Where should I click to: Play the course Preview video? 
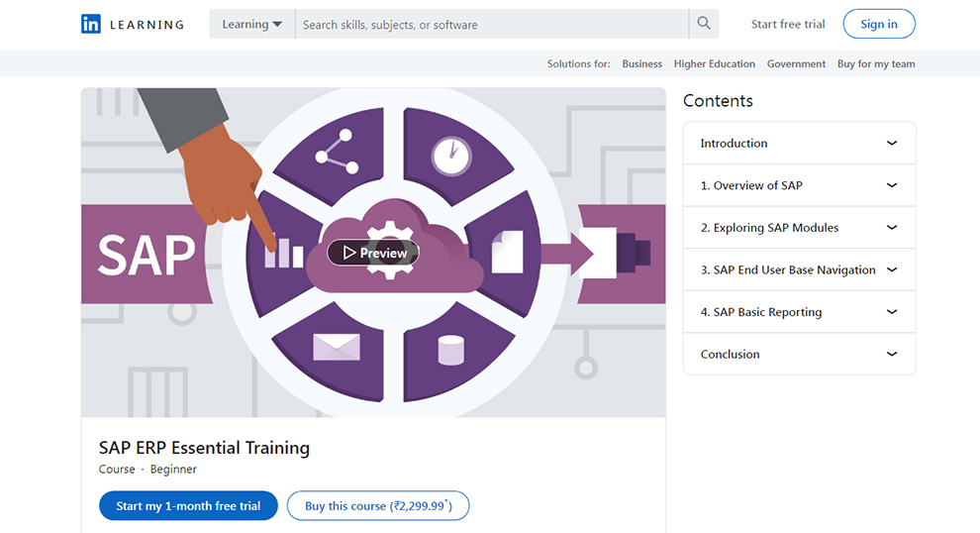(374, 253)
